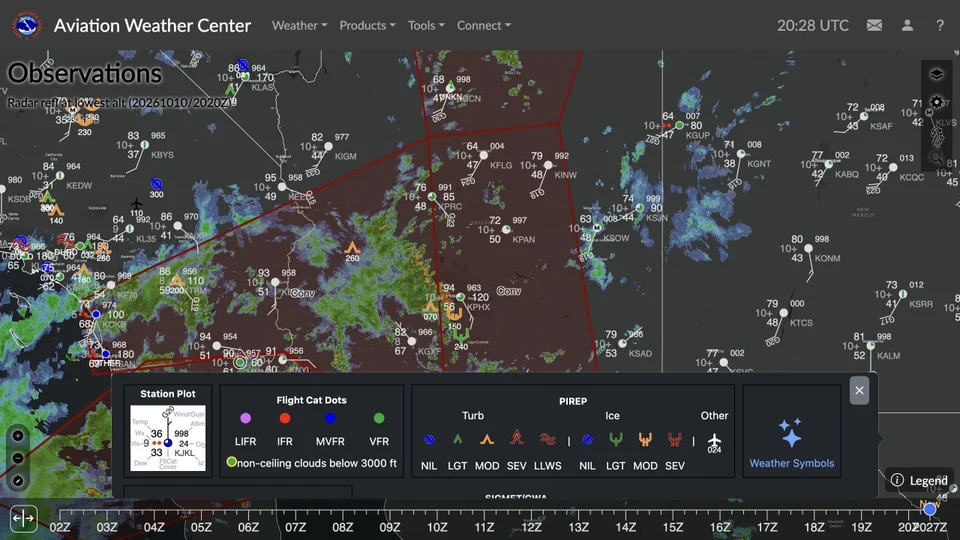Click the KLAS station plot
This screenshot has width=960, height=540.
[245, 77]
